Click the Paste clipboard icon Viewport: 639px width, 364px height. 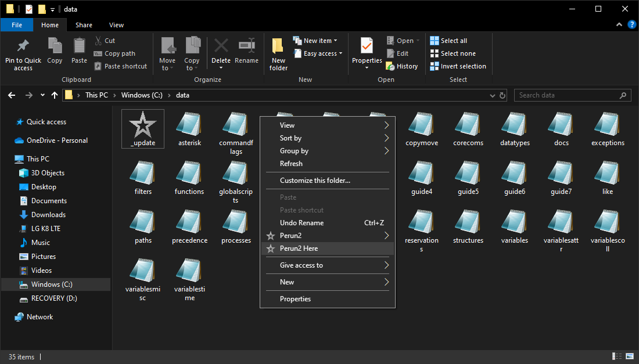79,46
